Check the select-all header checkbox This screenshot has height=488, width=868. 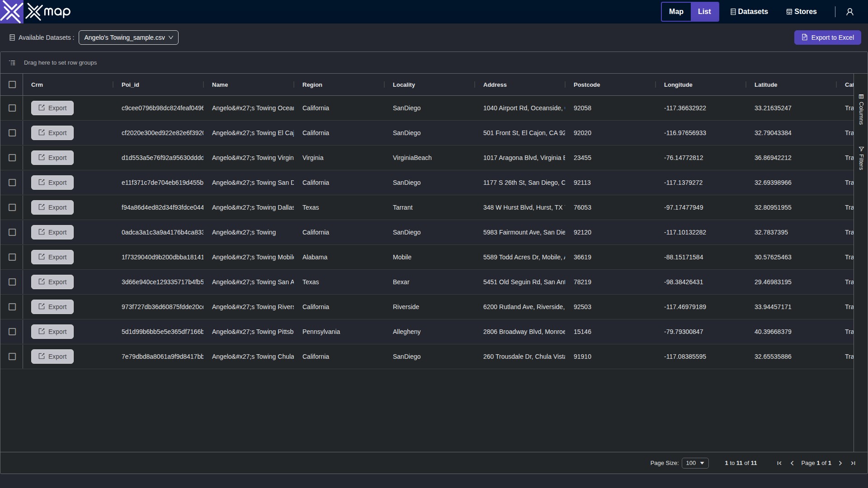[x=12, y=84]
